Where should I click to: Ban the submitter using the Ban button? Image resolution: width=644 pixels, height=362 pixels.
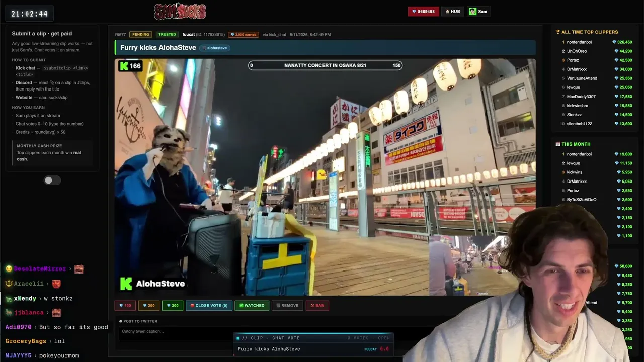click(317, 305)
